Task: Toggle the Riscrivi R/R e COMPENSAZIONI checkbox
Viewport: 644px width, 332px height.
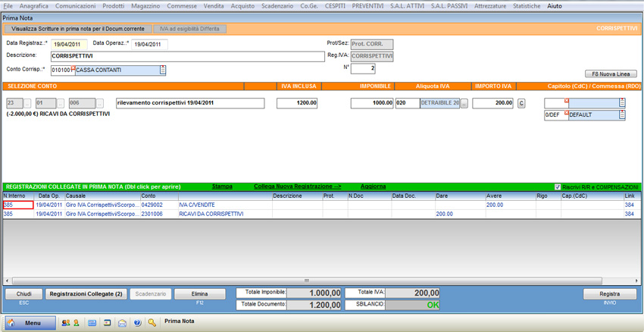Action: [x=558, y=186]
